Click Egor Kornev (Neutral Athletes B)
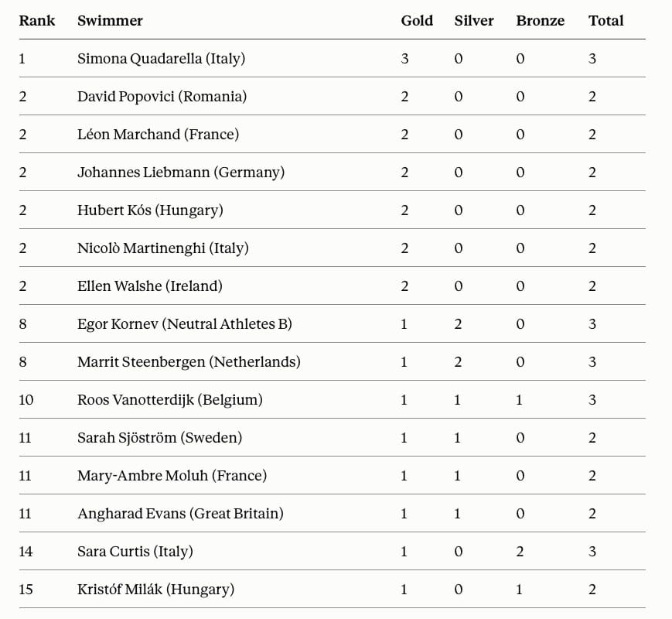The height and width of the screenshot is (619, 672). 185,324
